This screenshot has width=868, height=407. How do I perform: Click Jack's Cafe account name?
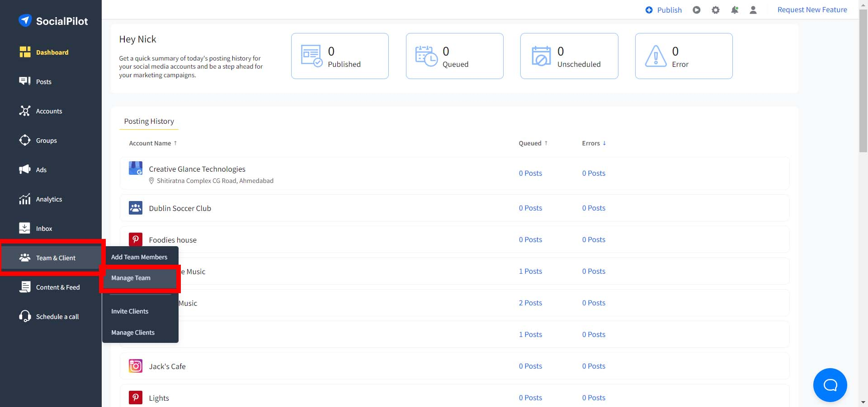[167, 366]
